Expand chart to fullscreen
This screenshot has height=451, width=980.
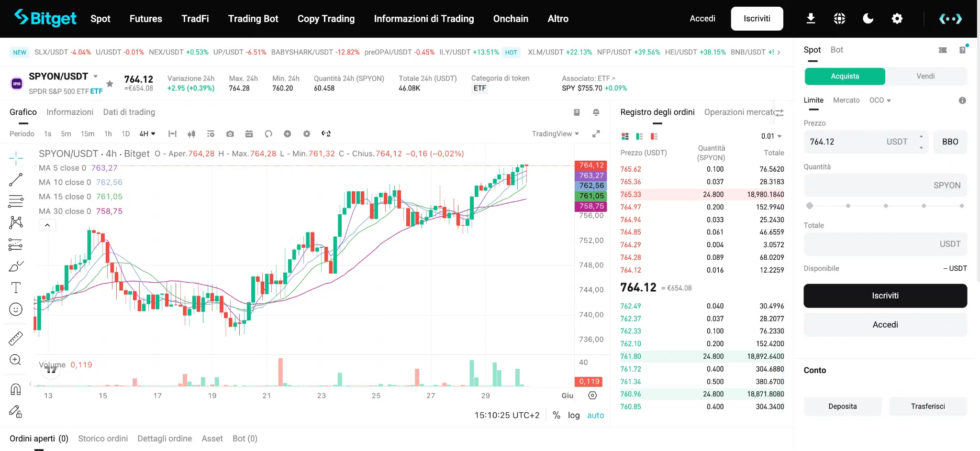(596, 134)
